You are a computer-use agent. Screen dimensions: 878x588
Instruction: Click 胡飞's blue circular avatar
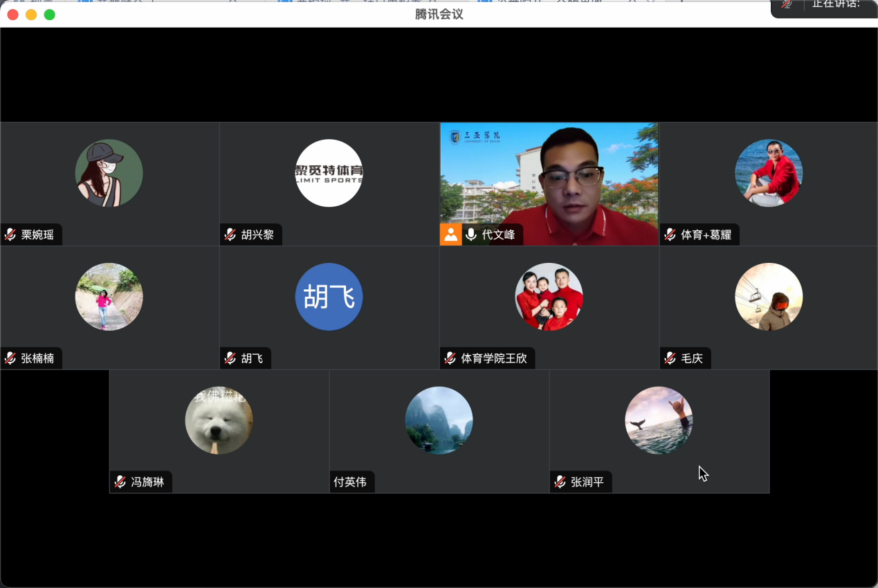329,296
